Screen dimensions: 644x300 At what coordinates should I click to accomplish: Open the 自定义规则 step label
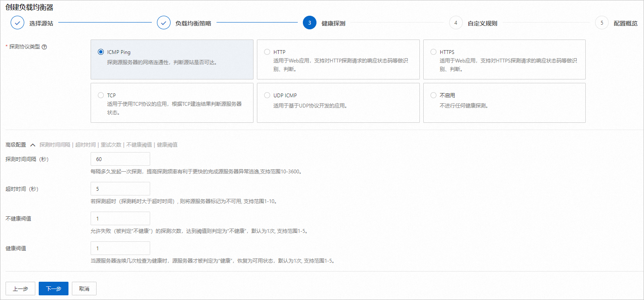[x=482, y=23]
